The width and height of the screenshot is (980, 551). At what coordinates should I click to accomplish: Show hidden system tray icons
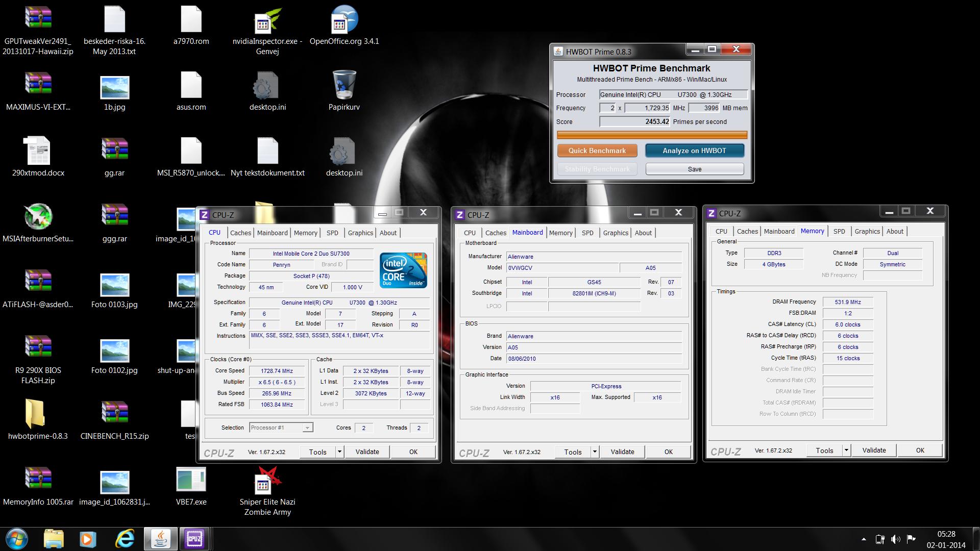pyautogui.click(x=864, y=539)
